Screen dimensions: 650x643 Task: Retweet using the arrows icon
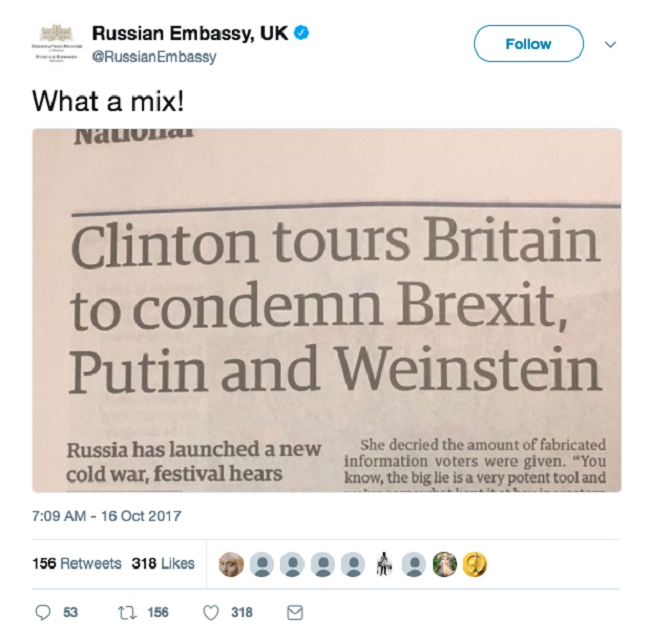(126, 612)
